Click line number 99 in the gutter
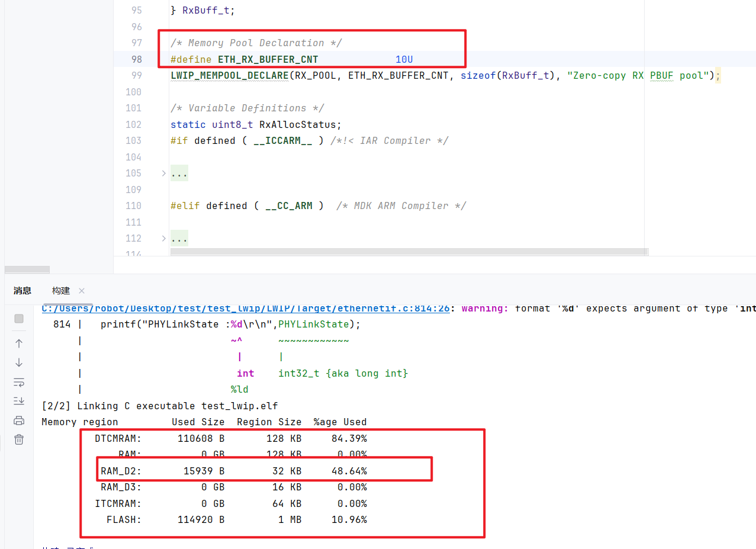This screenshot has width=756, height=549. click(x=136, y=75)
